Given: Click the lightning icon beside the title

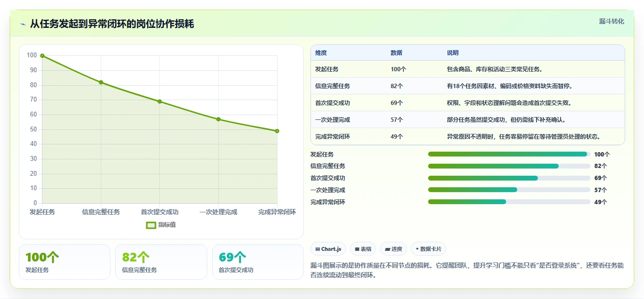Looking at the screenshot, I should [x=23, y=24].
